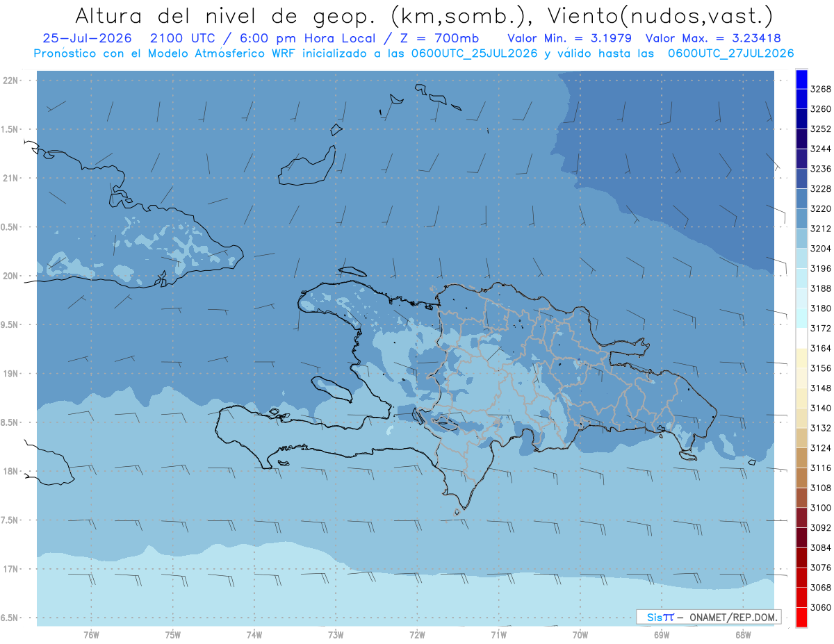Pick the legend color between 3212 and 3204
This screenshot has height=644, width=834.
[801, 238]
